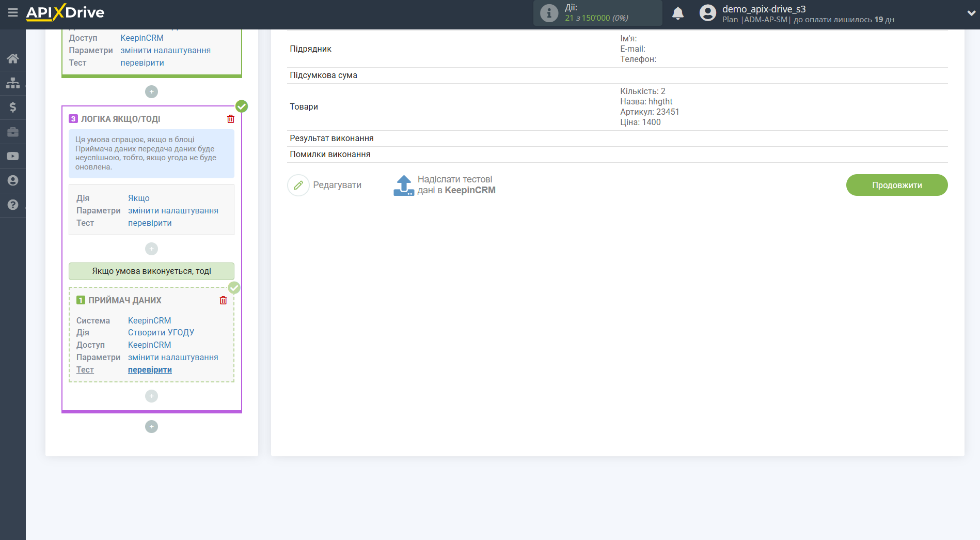Image resolution: width=980 pixels, height=540 pixels.
Task: Add a step below the purple Логіка block
Action: 151,426
